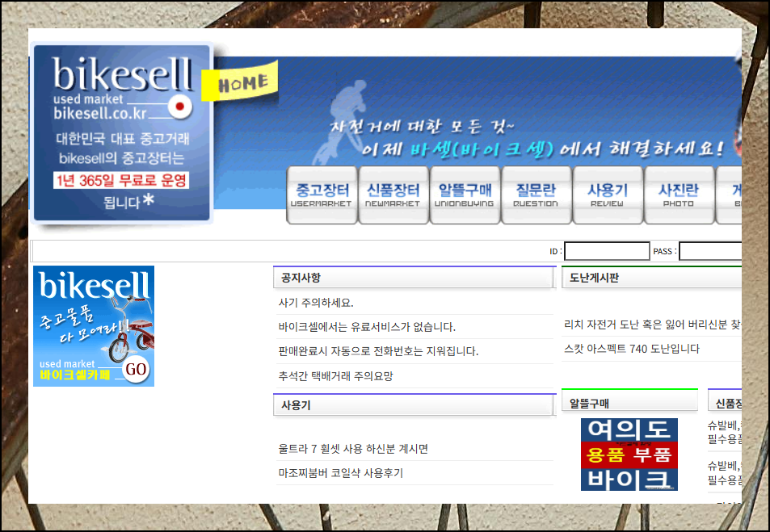The image size is (770, 532).
Task: Open 공지사항 section header
Action: [x=414, y=278]
